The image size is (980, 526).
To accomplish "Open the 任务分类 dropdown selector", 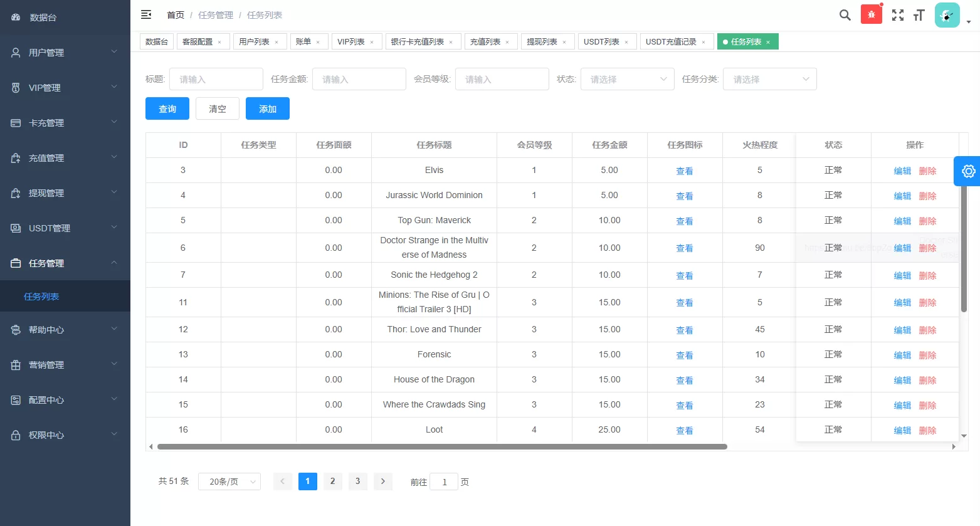I will click(769, 78).
